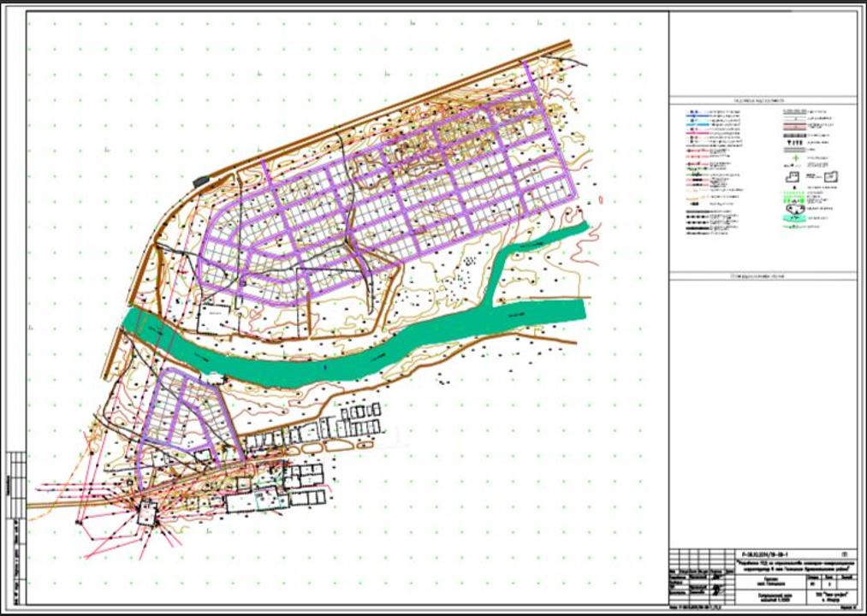Click the large purple street grid north of river

coord(385,205)
